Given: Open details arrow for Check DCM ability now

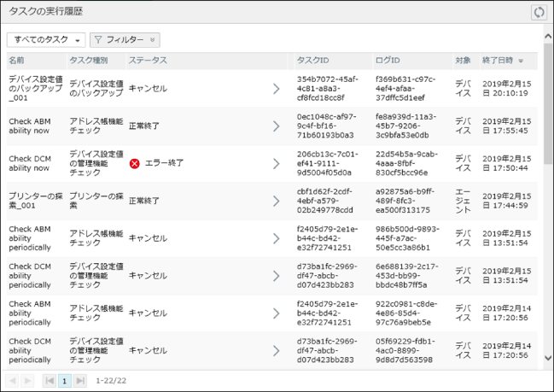Looking at the screenshot, I should point(276,163).
